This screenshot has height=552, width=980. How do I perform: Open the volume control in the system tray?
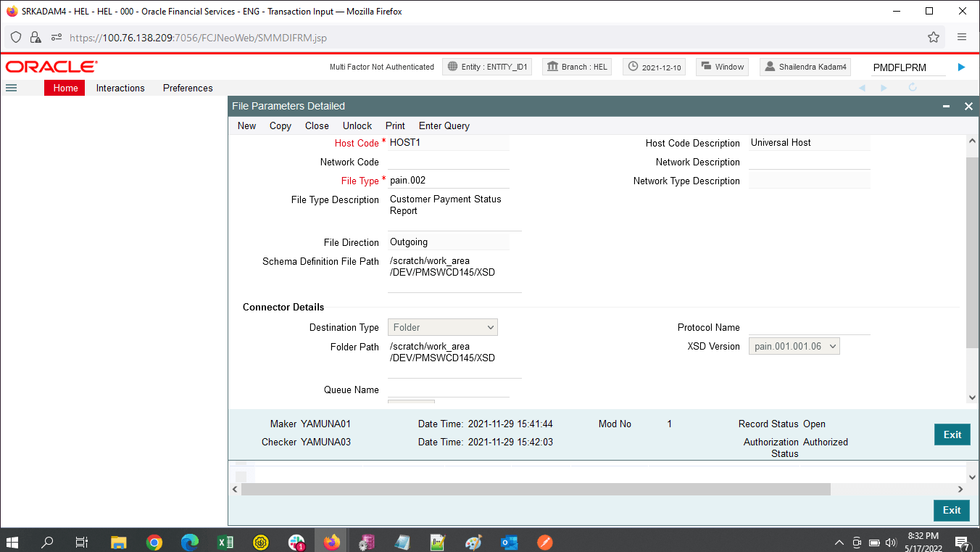891,542
